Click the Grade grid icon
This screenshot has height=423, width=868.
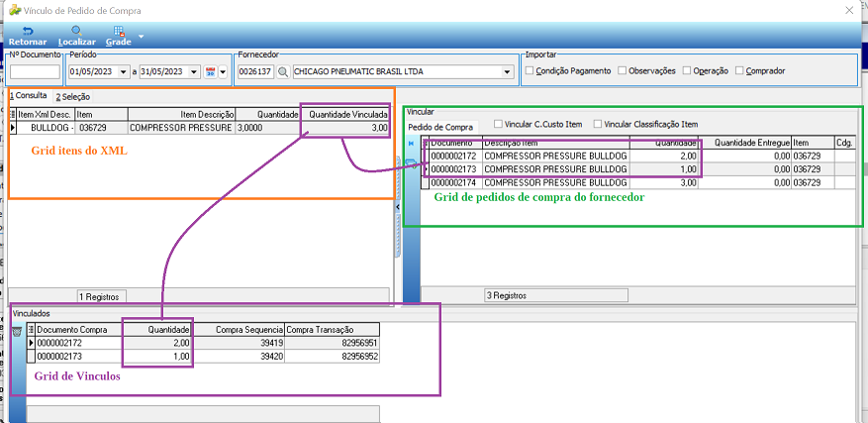tap(119, 31)
